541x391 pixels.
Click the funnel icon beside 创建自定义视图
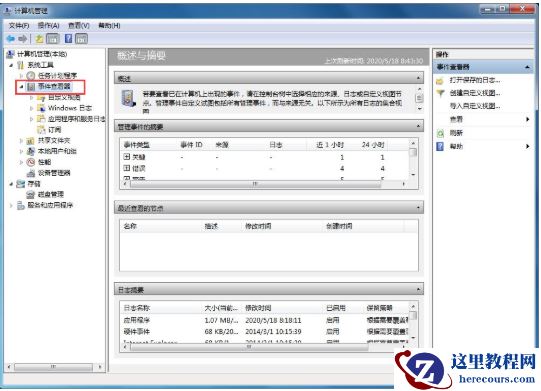[x=440, y=93]
